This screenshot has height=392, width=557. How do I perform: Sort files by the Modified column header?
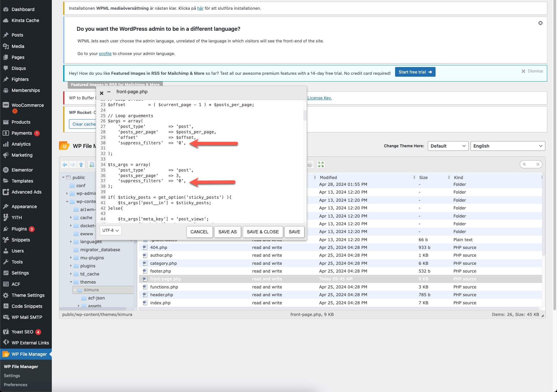[328, 177]
